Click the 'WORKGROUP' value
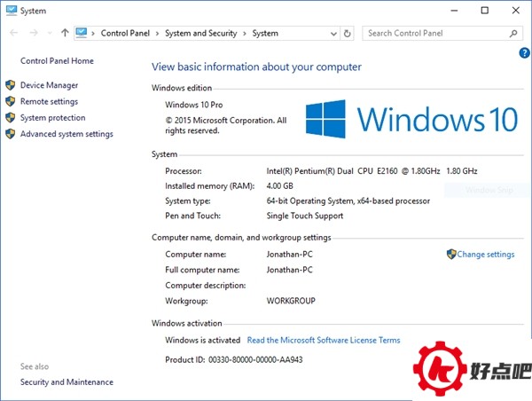Screen dimensions: 532x401 (x=291, y=301)
